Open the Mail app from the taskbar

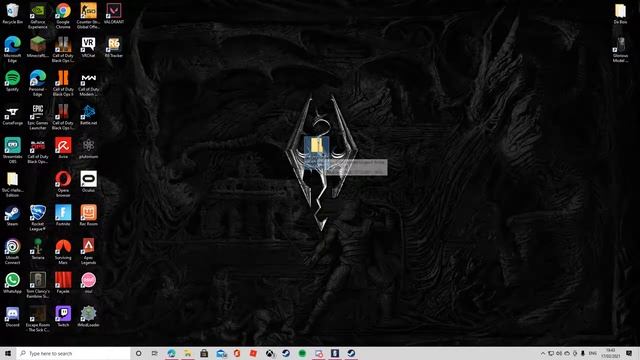tap(221, 353)
